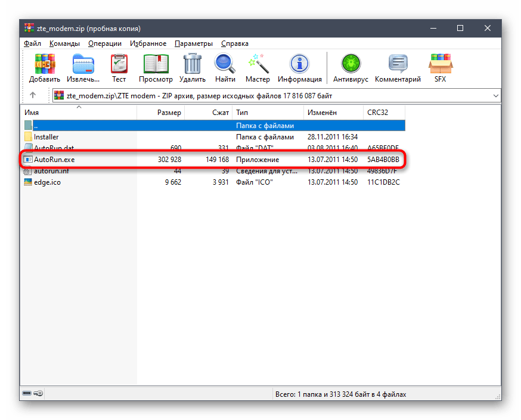
Task: Open the Операции menu
Action: (105, 43)
